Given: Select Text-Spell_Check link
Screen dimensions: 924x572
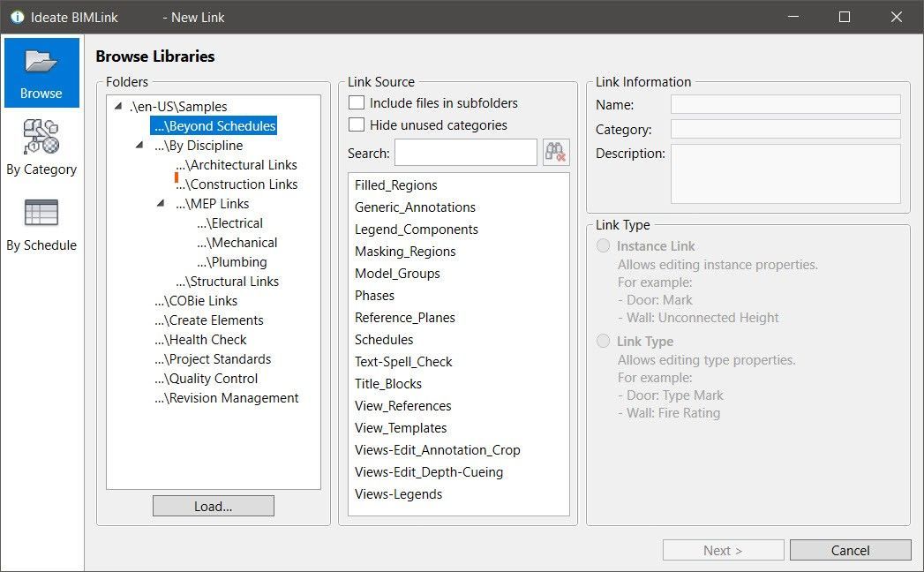Looking at the screenshot, I should [x=403, y=362].
